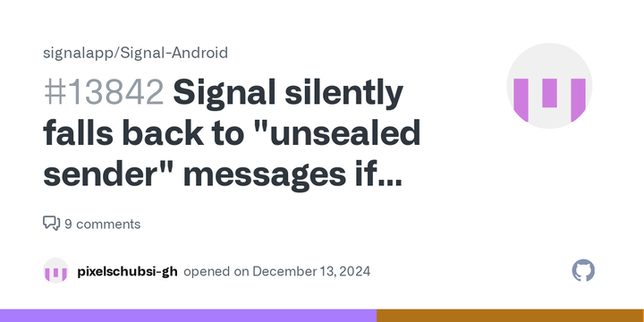
Task: Click the 'opened on December 13, 2024' date
Action: [276, 272]
